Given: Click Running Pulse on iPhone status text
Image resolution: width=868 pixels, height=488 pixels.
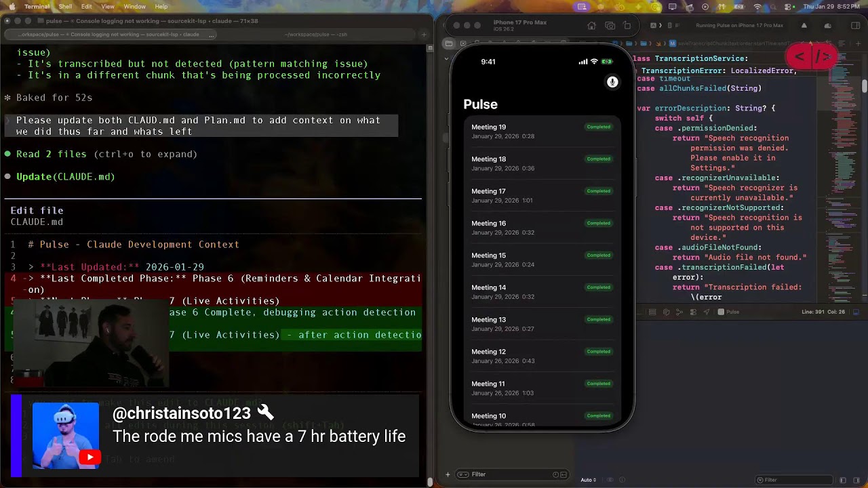Looking at the screenshot, I should point(739,26).
